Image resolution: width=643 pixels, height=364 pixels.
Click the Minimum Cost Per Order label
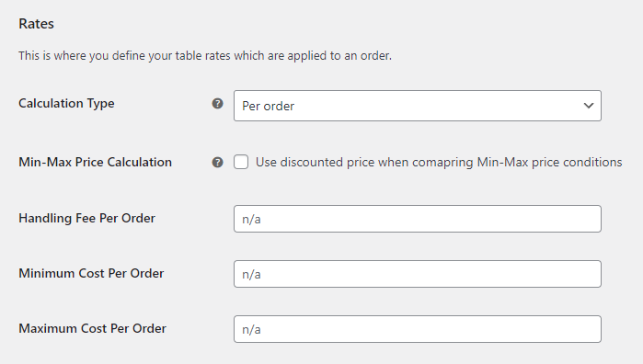pyautogui.click(x=91, y=273)
